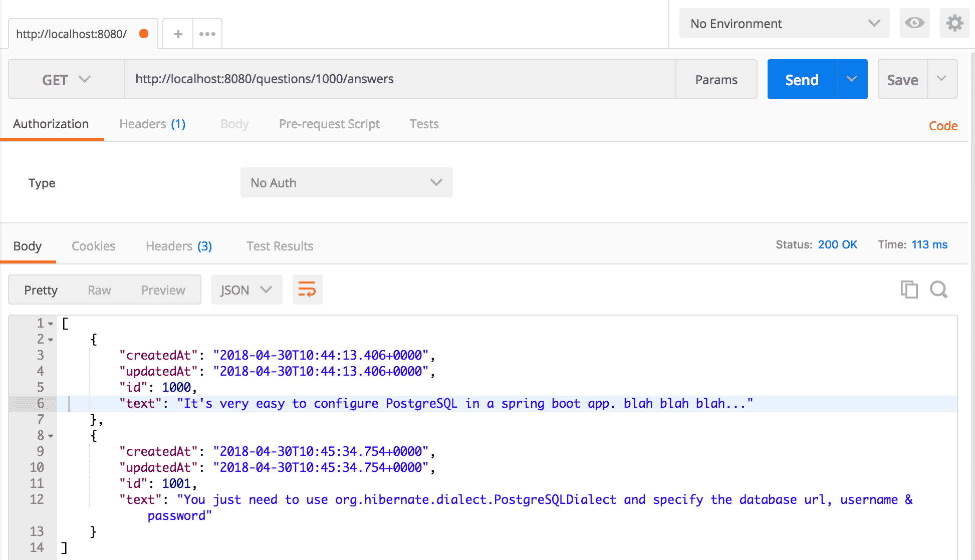Click the Preview response view icon

coord(163,290)
